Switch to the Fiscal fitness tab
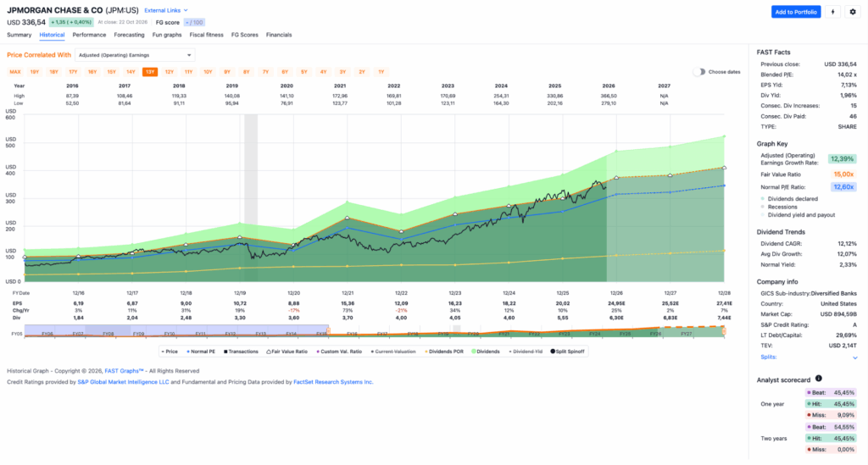868x465 pixels. pyautogui.click(x=207, y=35)
